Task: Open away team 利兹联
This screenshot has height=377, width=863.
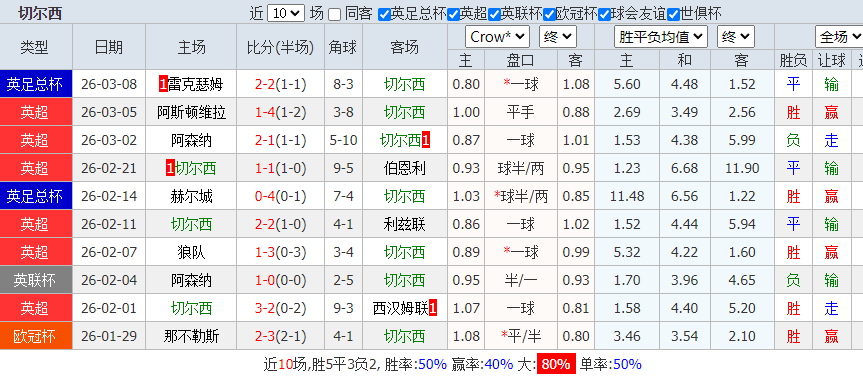Action: (x=405, y=224)
